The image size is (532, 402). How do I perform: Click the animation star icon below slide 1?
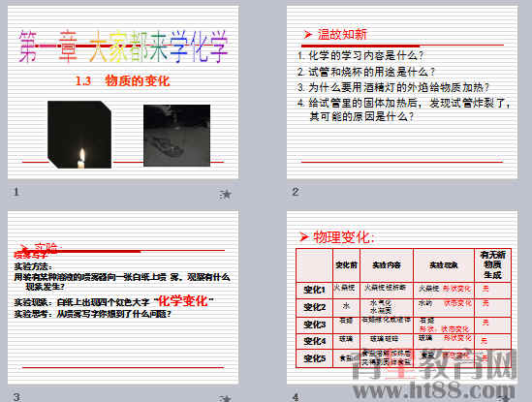(226, 195)
